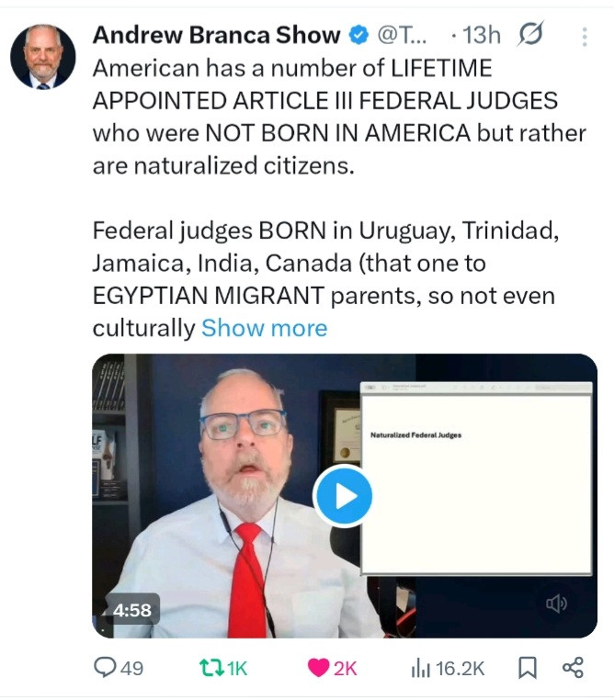Open the @T... account handle
This screenshot has height=700, width=614.
point(402,35)
